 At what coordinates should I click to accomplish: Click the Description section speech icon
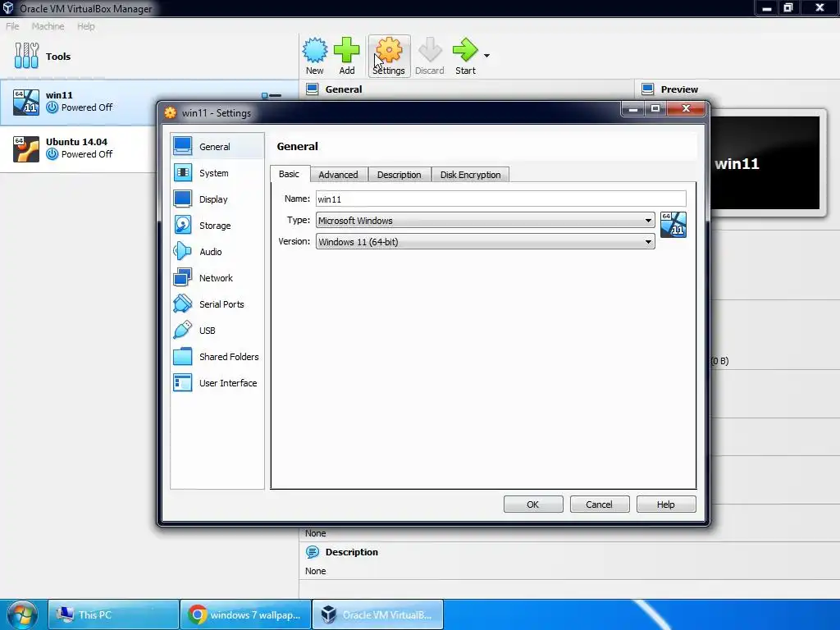click(x=313, y=552)
